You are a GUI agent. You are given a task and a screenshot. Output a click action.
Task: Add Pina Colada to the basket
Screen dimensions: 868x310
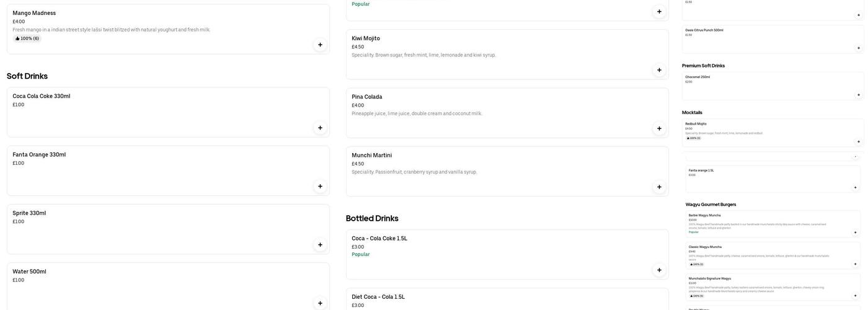[659, 128]
